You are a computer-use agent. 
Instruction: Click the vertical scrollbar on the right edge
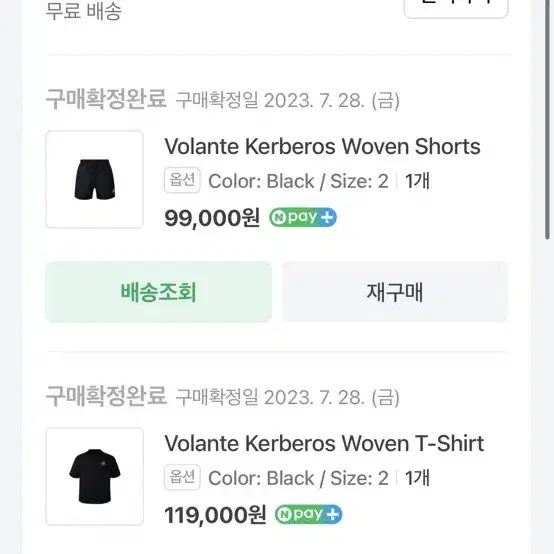(547, 120)
